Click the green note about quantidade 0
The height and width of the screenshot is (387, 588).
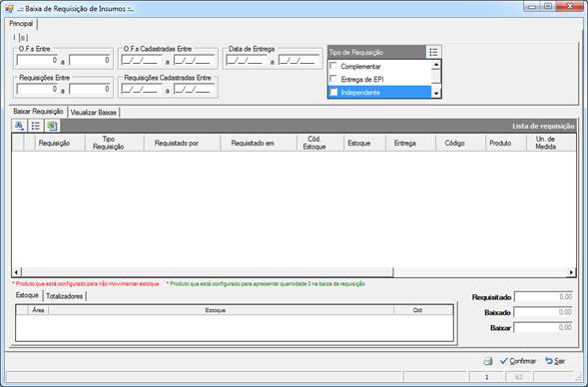[x=266, y=283]
